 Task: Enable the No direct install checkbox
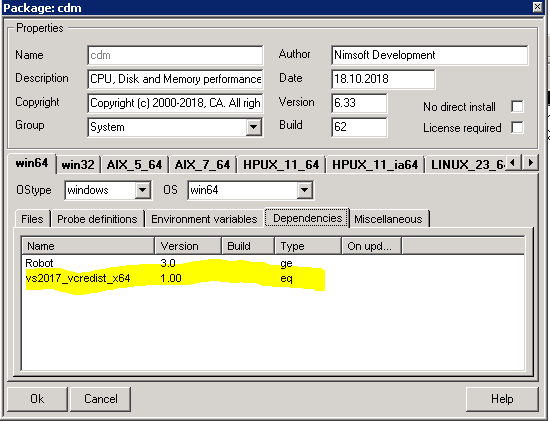pos(517,106)
